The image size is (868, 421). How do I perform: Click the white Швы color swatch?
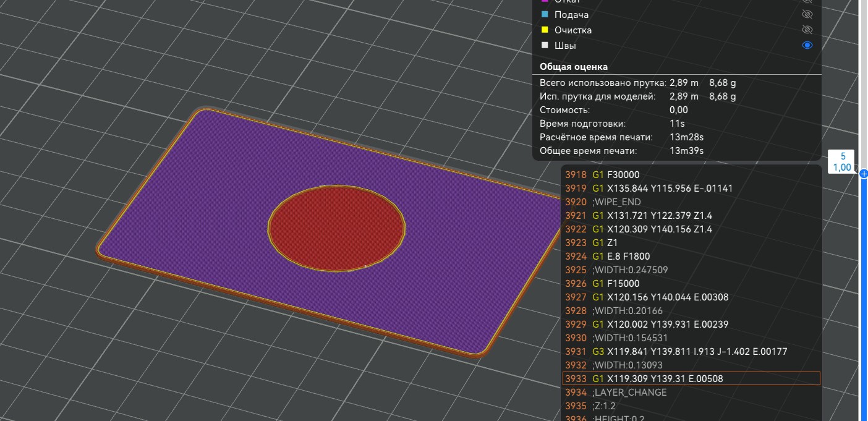(x=545, y=45)
